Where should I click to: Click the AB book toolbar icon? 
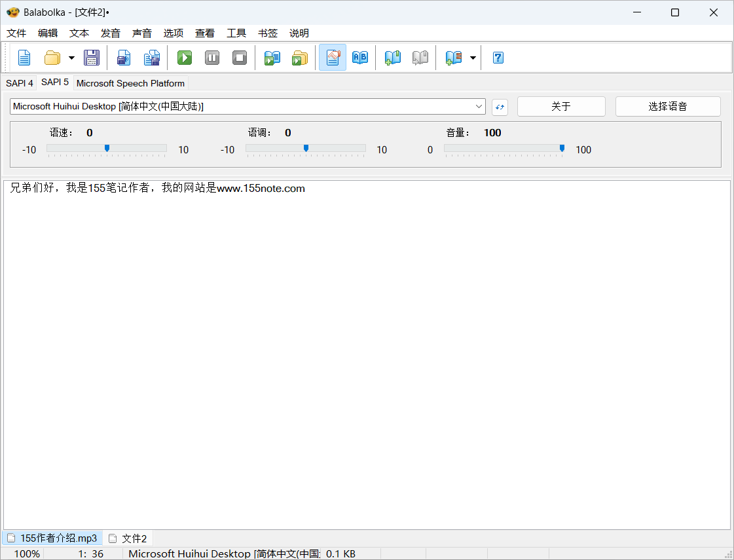(x=360, y=58)
